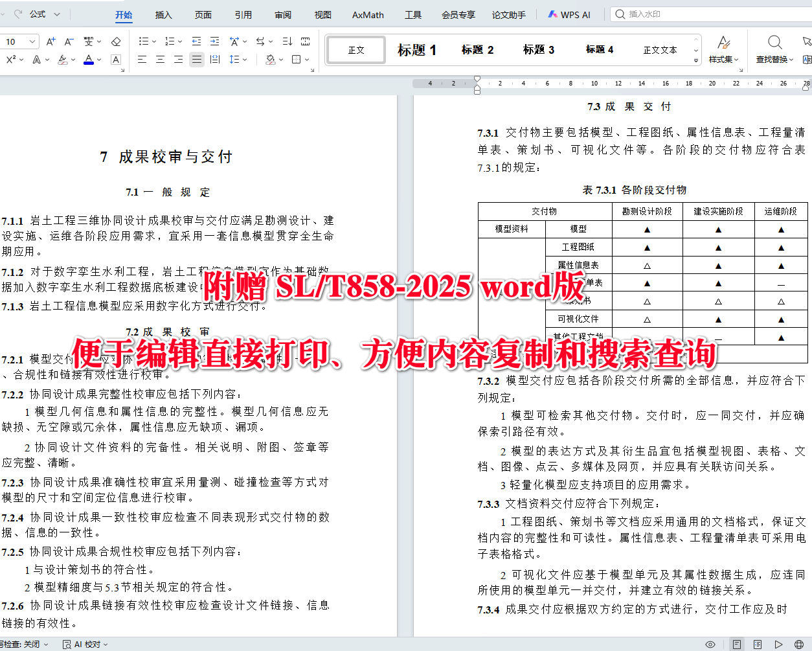Apply the blue font color

pos(89,60)
